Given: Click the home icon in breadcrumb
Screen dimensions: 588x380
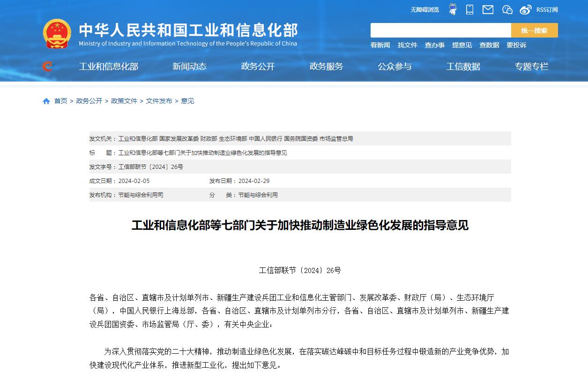Looking at the screenshot, I should pyautogui.click(x=46, y=101).
